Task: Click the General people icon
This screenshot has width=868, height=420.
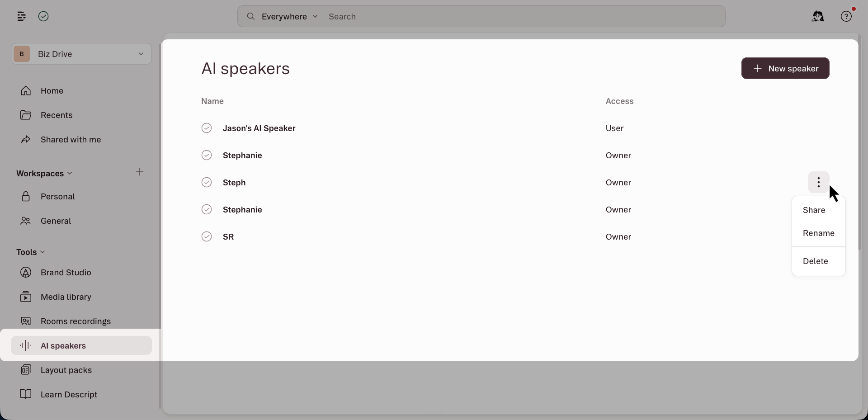Action: click(26, 221)
